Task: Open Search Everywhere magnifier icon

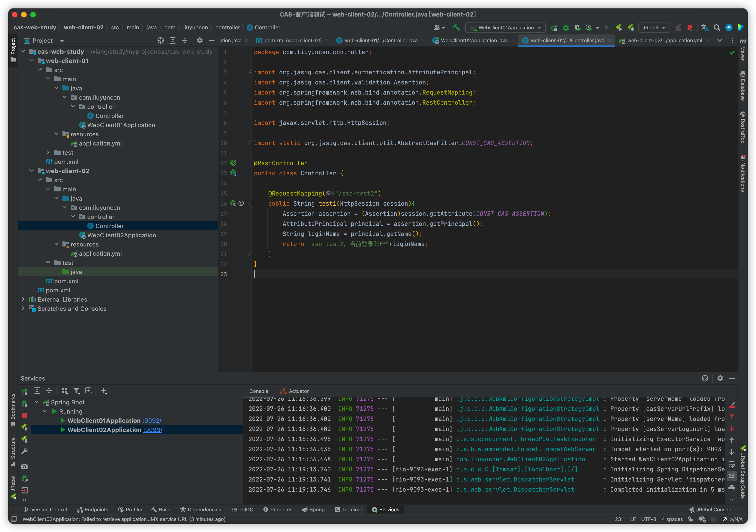Action: pyautogui.click(x=717, y=28)
